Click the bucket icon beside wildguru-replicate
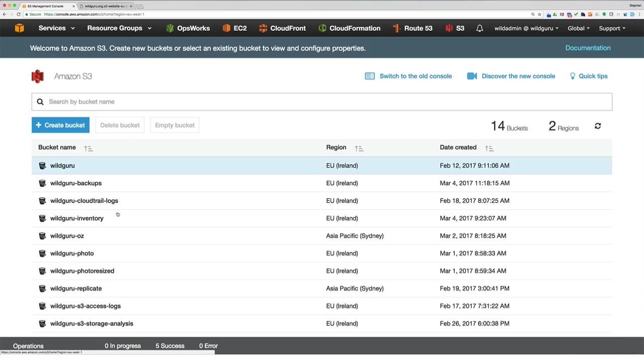644x362 pixels. (x=42, y=289)
